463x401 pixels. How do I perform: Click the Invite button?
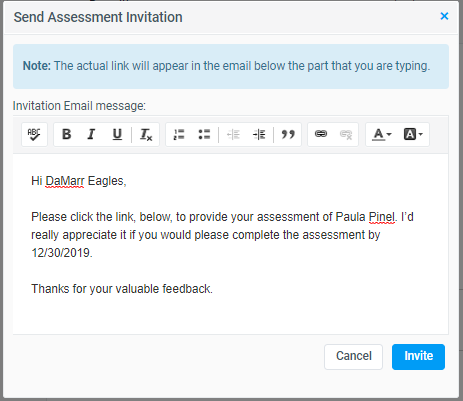(x=418, y=357)
